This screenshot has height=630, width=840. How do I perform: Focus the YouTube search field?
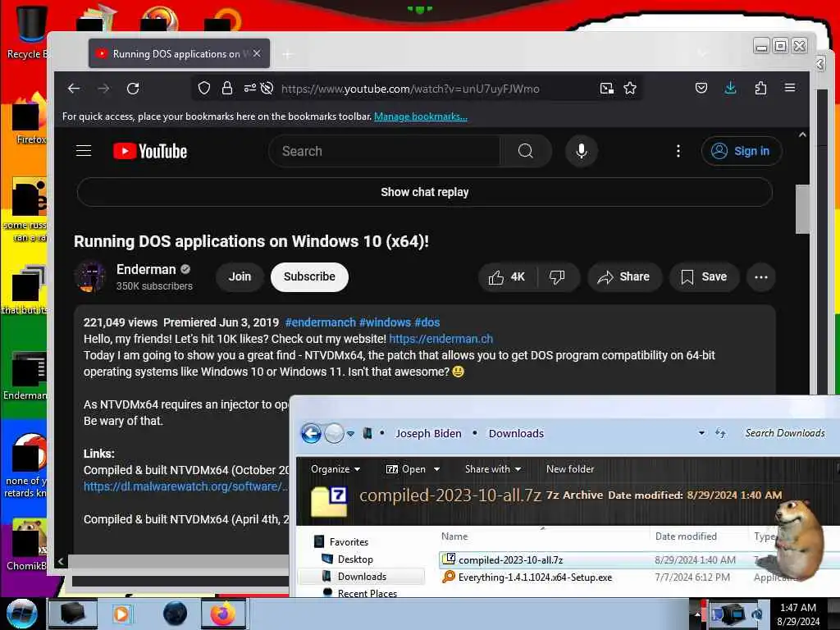click(x=385, y=151)
